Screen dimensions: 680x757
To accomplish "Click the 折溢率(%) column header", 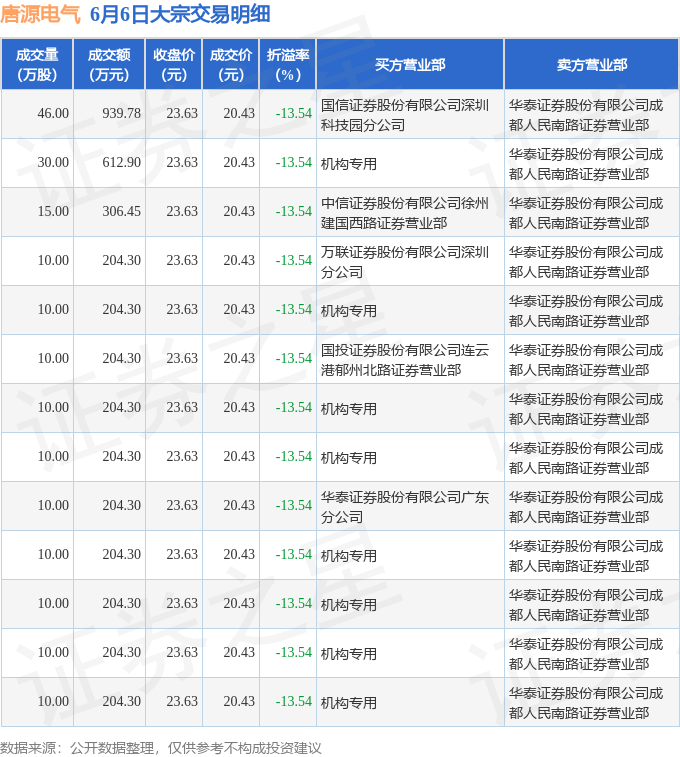I will [288, 65].
